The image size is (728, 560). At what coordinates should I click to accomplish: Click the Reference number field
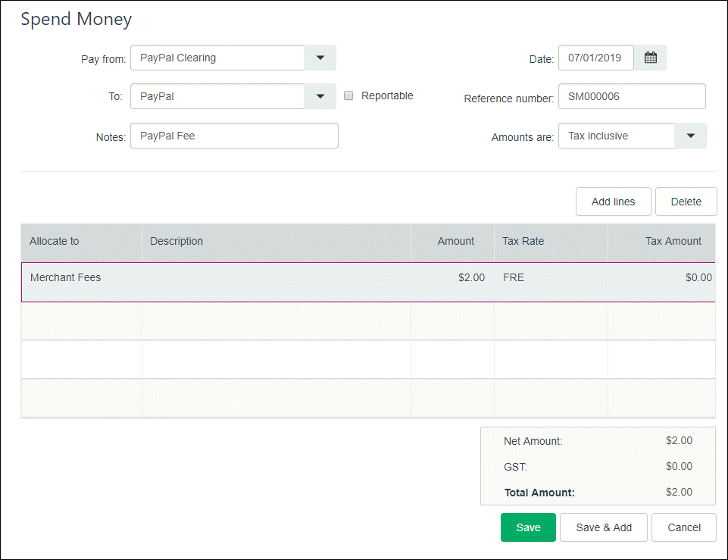(x=631, y=96)
